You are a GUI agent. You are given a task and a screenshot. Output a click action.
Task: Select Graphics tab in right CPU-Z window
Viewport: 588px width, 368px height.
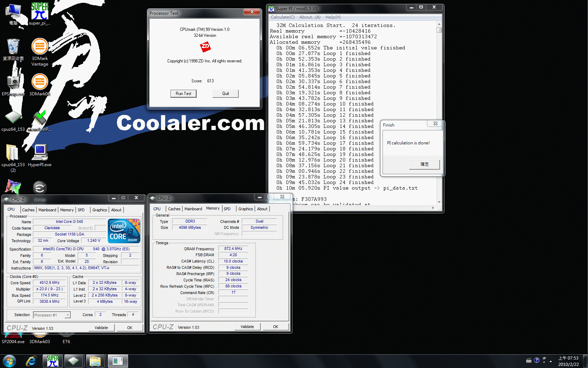click(x=246, y=209)
